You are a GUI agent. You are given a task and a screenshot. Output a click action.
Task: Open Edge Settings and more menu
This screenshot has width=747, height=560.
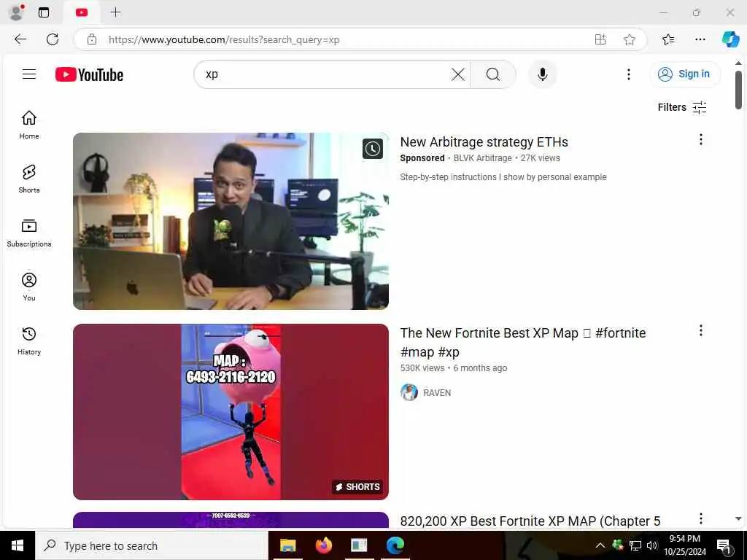(x=700, y=39)
